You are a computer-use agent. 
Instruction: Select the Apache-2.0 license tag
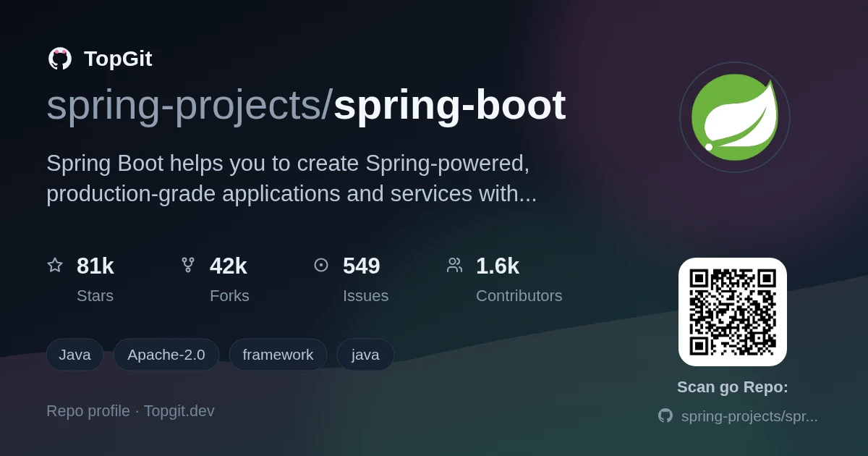(x=166, y=355)
